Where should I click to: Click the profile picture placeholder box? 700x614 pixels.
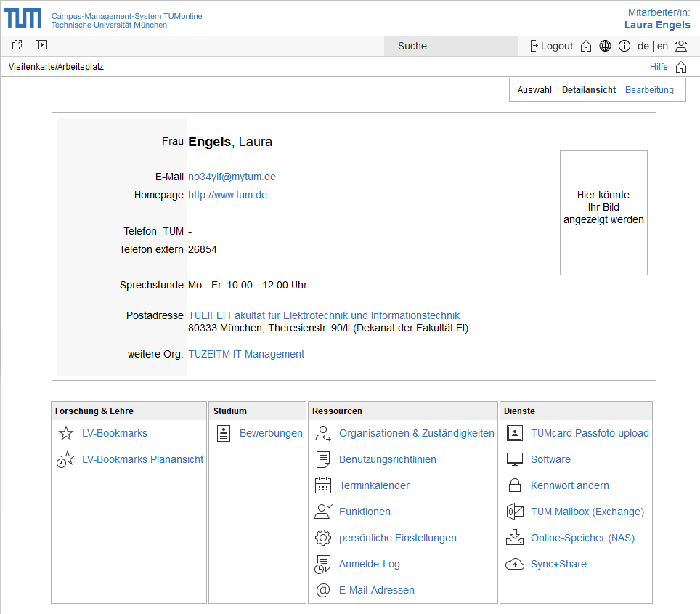click(603, 212)
